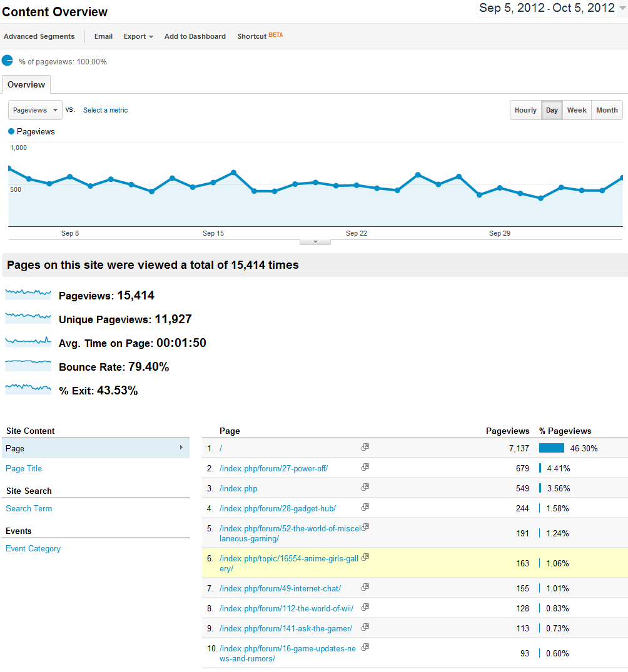Click Add to Dashboard button
This screenshot has width=628, height=672.
tap(195, 36)
